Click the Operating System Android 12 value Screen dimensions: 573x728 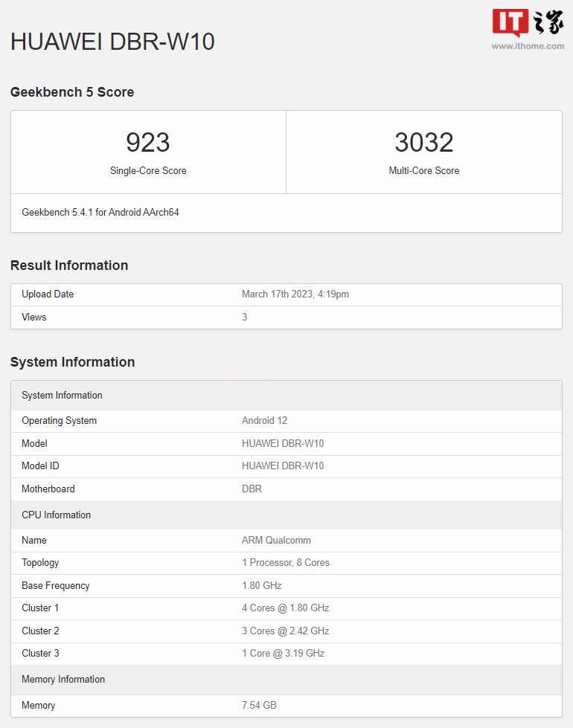264,421
